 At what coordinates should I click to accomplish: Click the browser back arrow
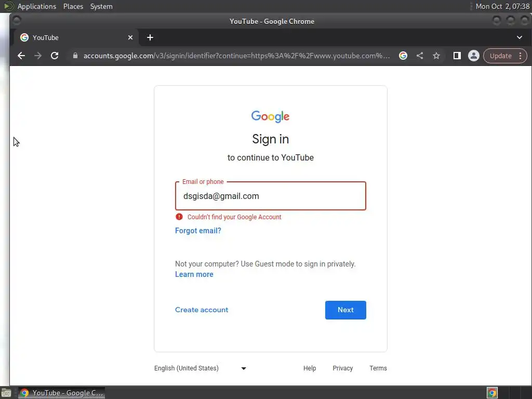21,56
